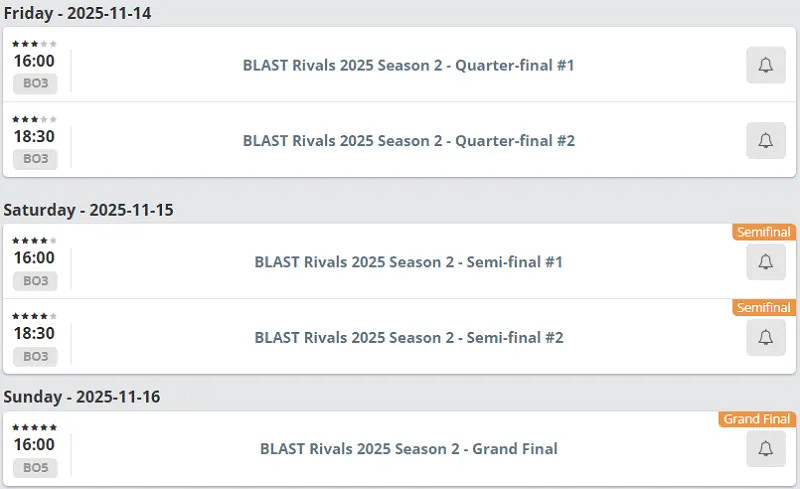Open BLAST Rivals Grand Final match
The height and width of the screenshot is (489, 800).
(x=408, y=449)
